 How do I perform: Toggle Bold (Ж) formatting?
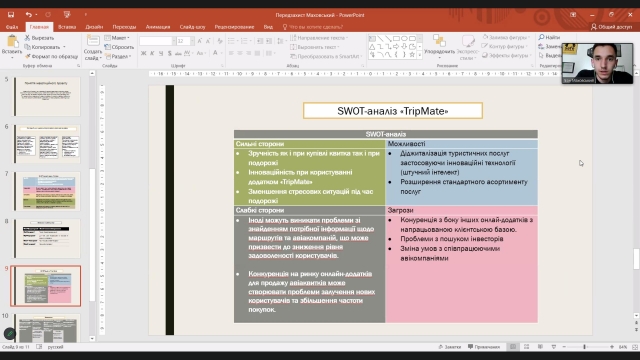(144, 53)
